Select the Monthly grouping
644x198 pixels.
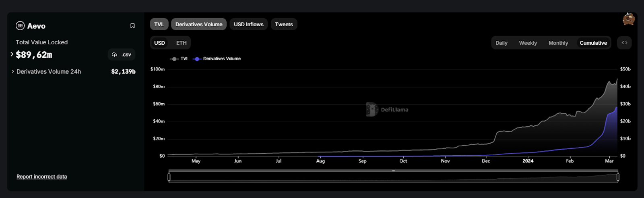[x=558, y=43]
